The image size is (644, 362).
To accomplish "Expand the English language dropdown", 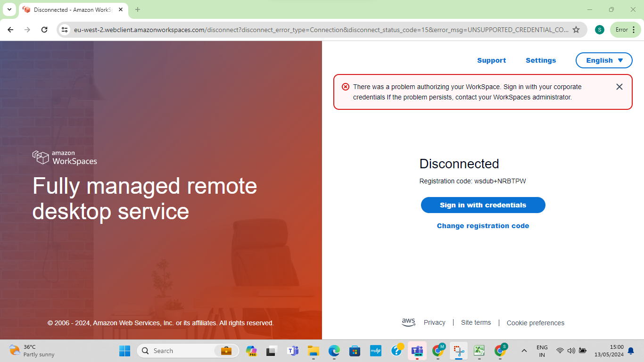I will point(604,60).
